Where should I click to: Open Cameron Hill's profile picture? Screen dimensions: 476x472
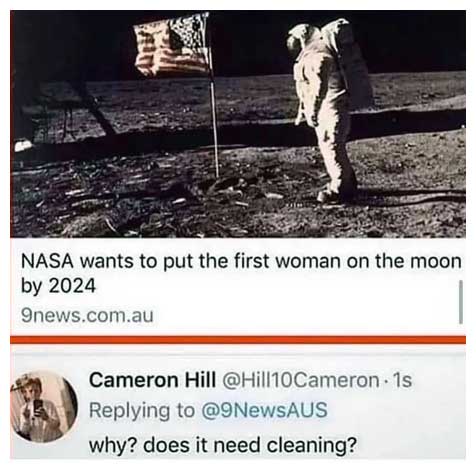coord(44,406)
